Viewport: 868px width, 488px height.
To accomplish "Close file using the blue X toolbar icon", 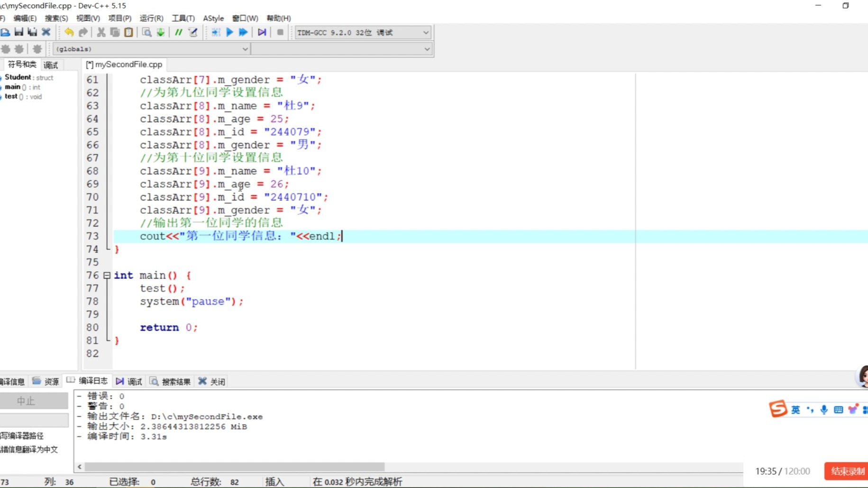I will point(46,32).
